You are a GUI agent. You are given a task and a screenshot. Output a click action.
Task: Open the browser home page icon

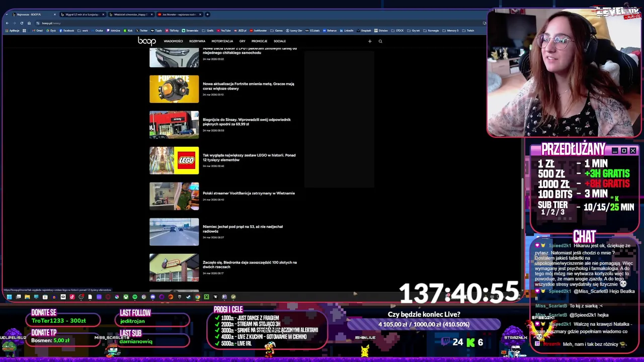pyautogui.click(x=29, y=23)
